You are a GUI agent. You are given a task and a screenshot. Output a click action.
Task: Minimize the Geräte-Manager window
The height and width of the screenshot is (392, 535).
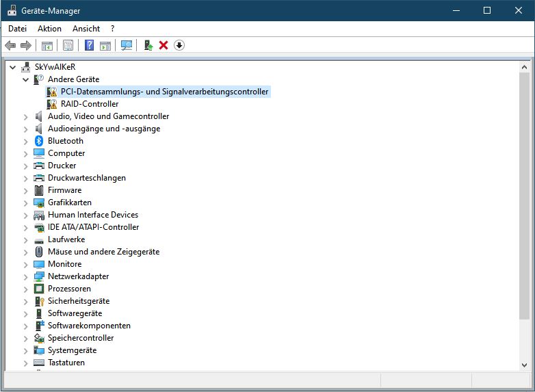click(456, 10)
